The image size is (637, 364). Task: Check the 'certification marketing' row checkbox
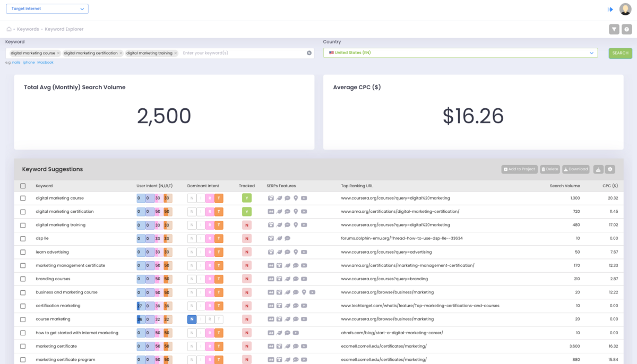(x=23, y=306)
